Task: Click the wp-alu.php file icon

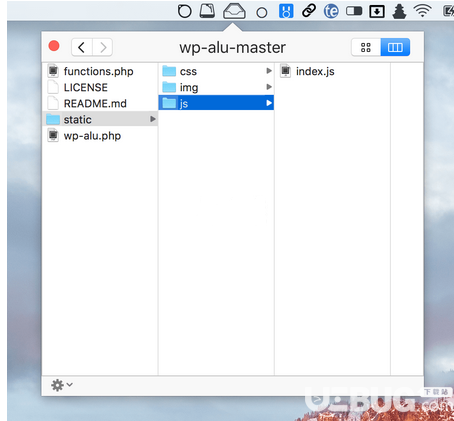Action: pos(53,135)
